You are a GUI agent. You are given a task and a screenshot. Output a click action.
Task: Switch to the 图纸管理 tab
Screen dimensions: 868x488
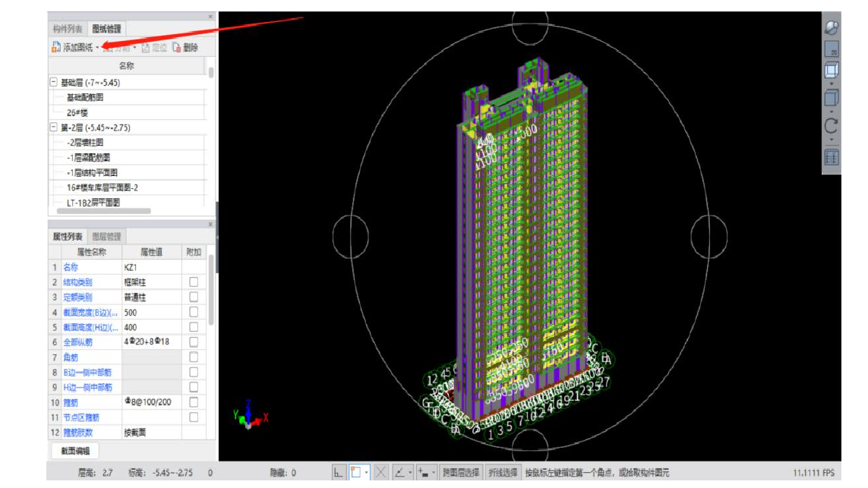coord(106,29)
